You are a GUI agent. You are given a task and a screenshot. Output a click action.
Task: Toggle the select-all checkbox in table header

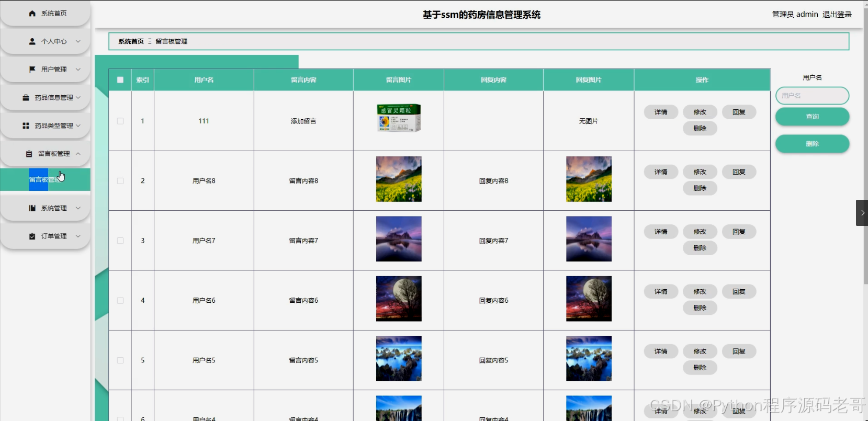(120, 80)
